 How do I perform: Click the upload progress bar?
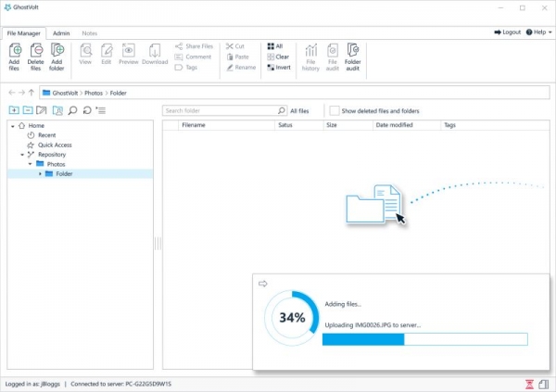tap(423, 339)
